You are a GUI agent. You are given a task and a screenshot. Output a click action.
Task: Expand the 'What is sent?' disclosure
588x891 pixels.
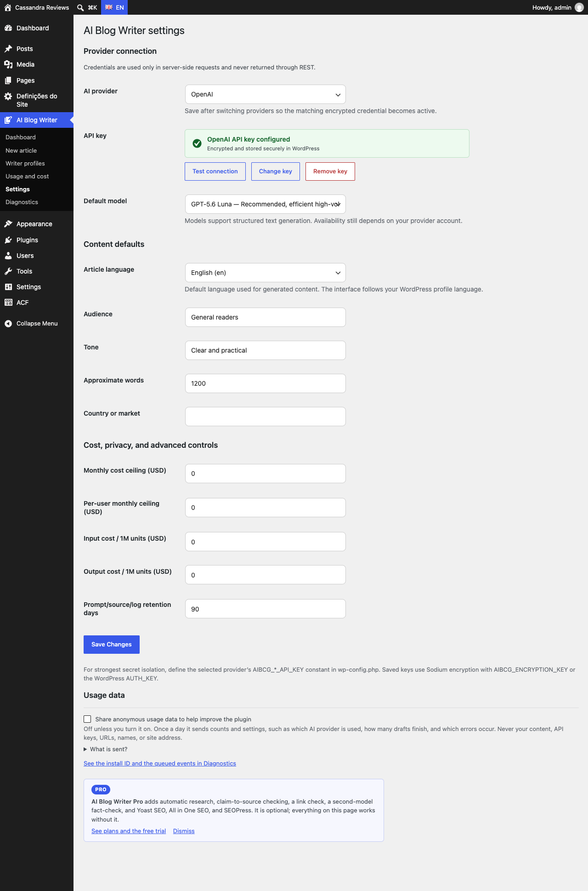pos(106,749)
